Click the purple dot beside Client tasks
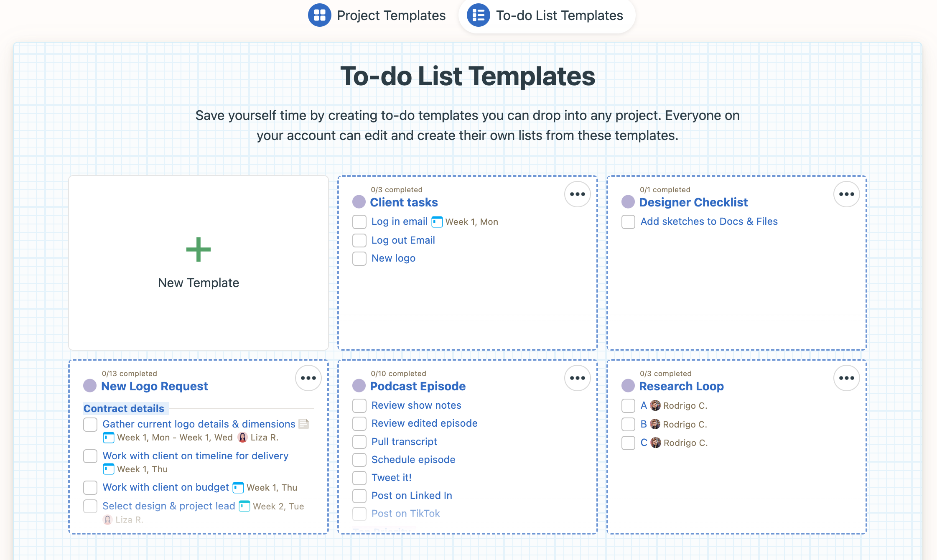Image resolution: width=937 pixels, height=560 pixels. pos(359,202)
